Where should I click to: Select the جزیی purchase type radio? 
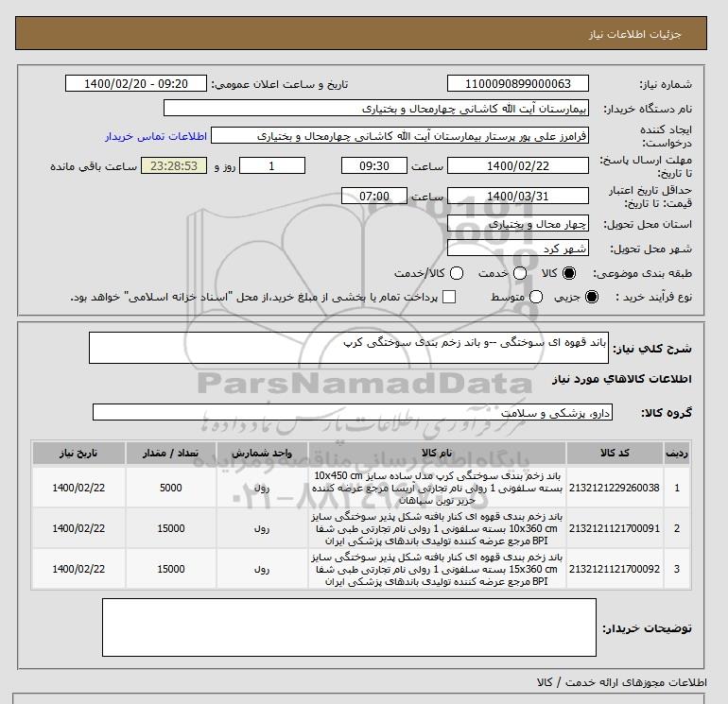click(592, 297)
